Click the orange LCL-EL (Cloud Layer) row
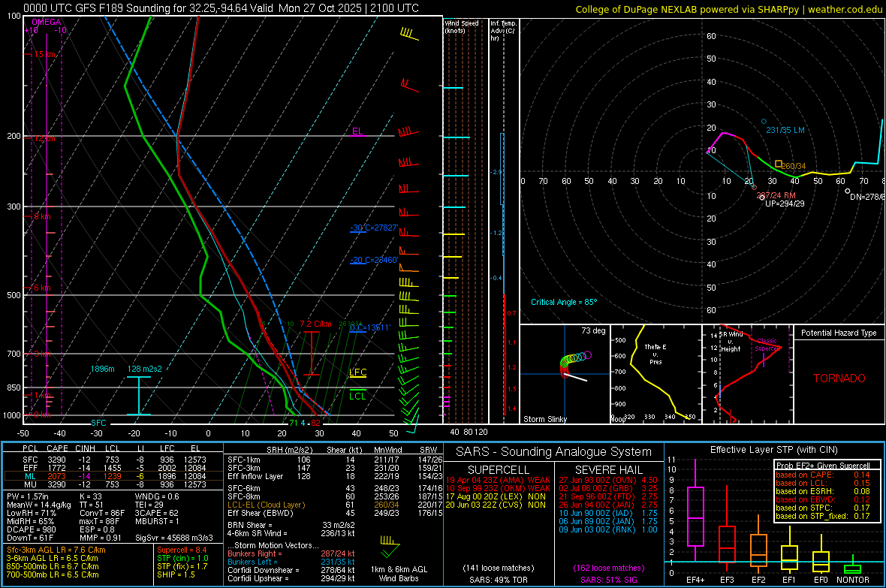 coord(335,505)
